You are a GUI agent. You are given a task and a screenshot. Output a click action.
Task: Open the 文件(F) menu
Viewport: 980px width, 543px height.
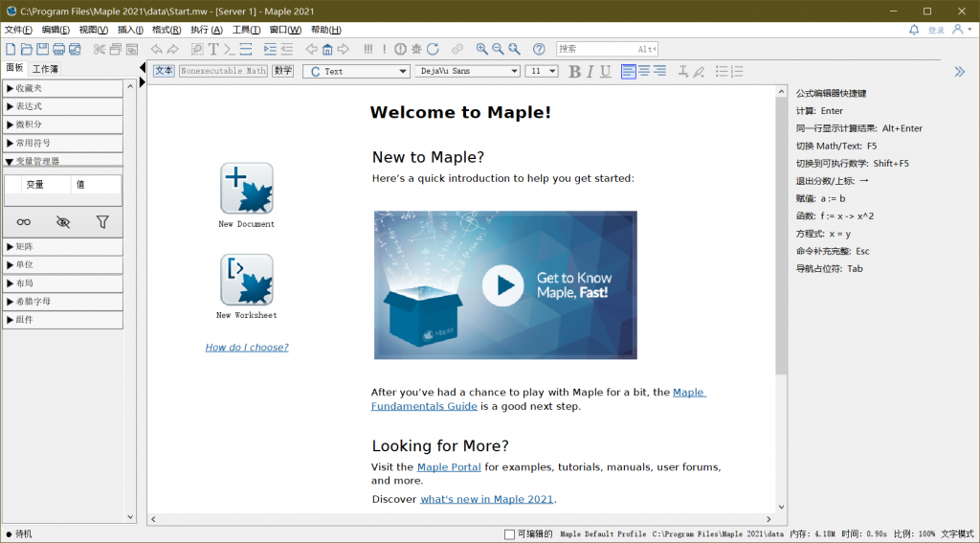[x=18, y=30]
